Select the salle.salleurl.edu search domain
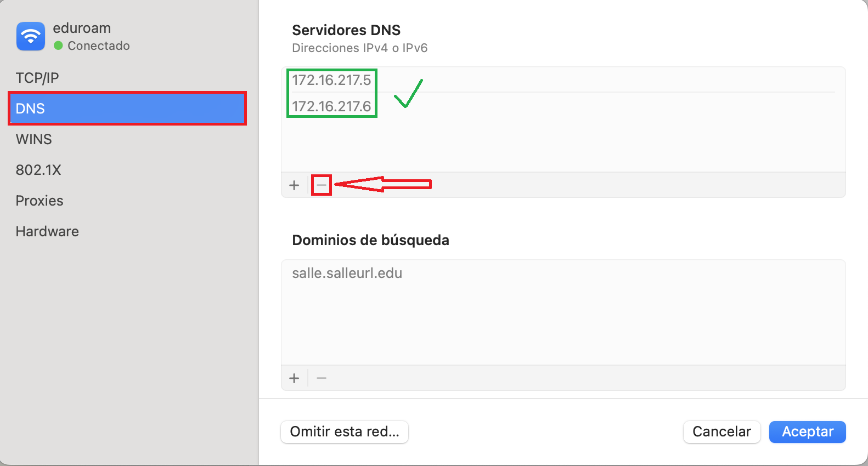This screenshot has height=466, width=868. 347,273
